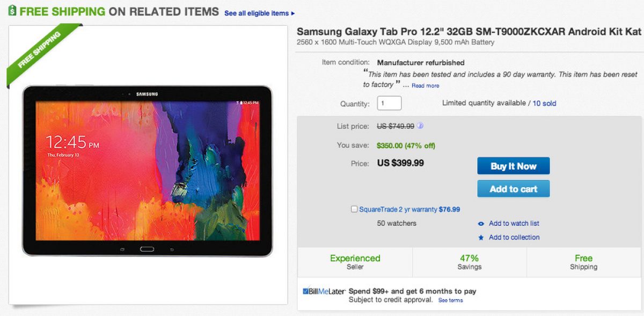Expand the item condition with Read more
The image size is (644, 316).
point(425,85)
